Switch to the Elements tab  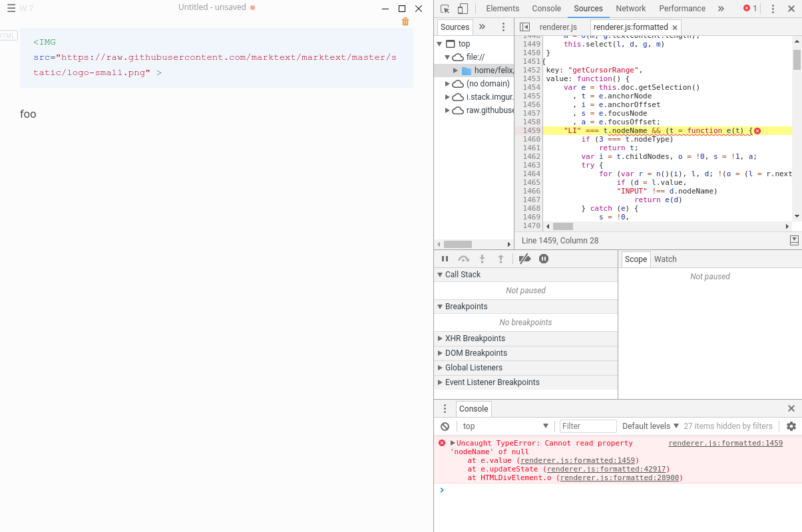click(x=502, y=9)
